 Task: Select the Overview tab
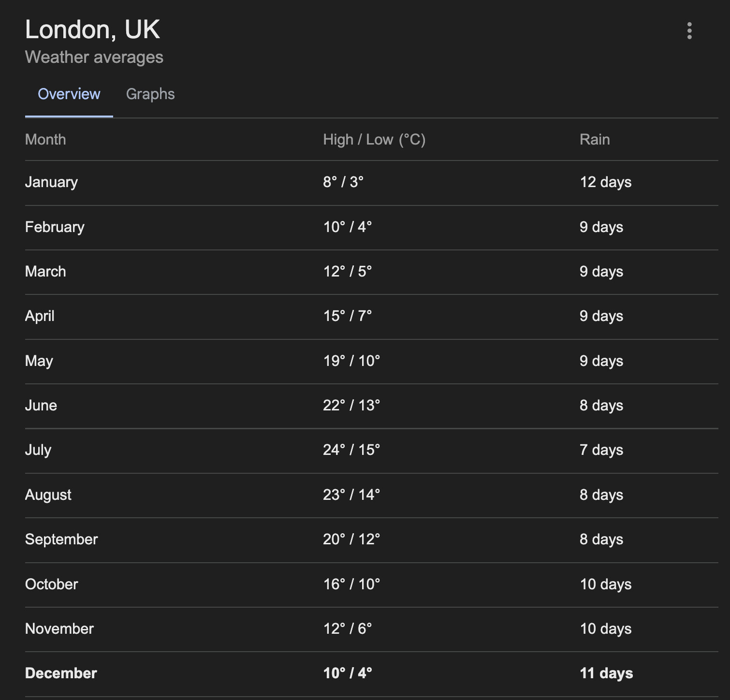coord(69,94)
